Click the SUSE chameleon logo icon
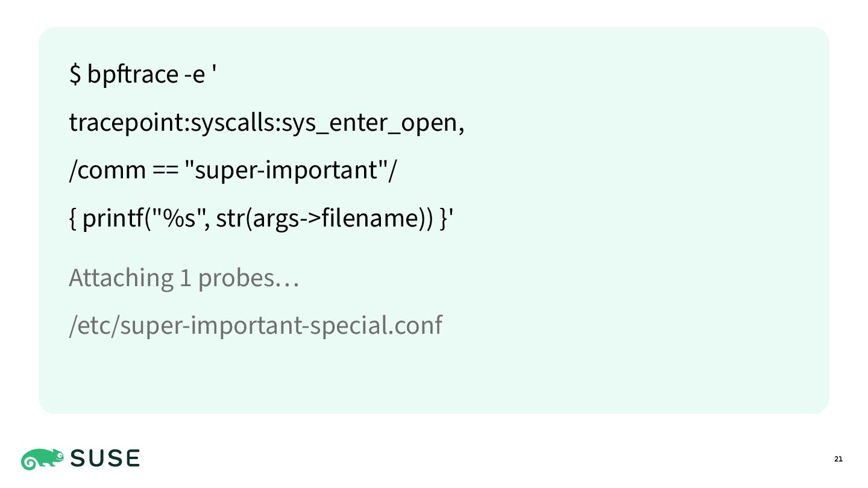Image resolution: width=868 pixels, height=488 pixels. [43, 459]
